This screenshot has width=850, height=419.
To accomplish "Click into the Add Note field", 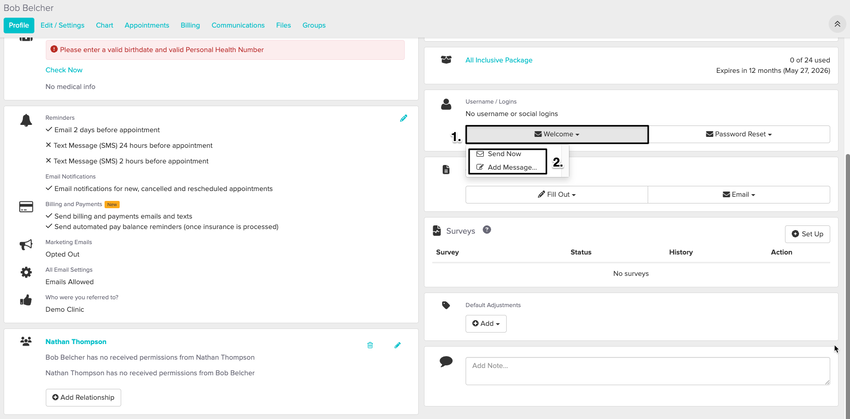I will 648,371.
